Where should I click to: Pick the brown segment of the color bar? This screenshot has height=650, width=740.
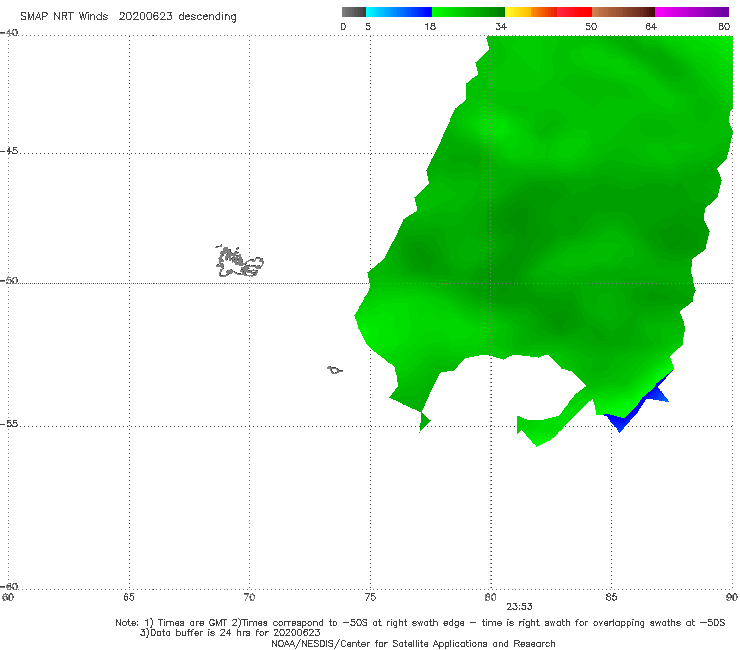pyautogui.click(x=623, y=12)
